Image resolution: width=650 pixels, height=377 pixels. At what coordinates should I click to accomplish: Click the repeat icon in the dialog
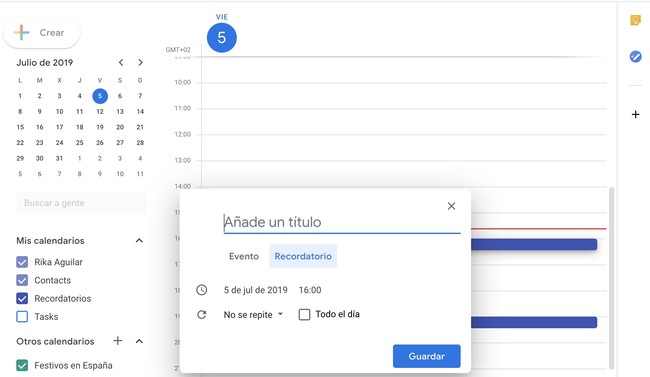(201, 315)
